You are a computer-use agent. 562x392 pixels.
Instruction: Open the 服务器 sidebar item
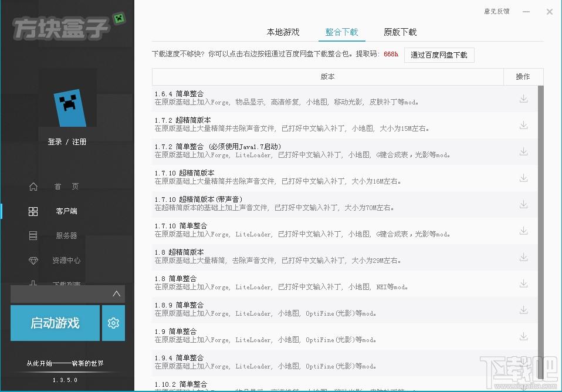click(66, 236)
